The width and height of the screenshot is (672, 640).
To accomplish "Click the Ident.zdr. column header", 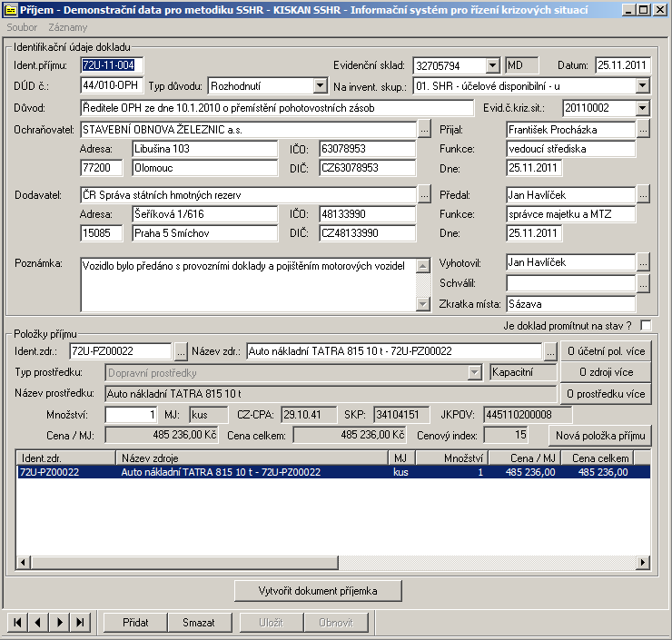I will pos(66,458).
